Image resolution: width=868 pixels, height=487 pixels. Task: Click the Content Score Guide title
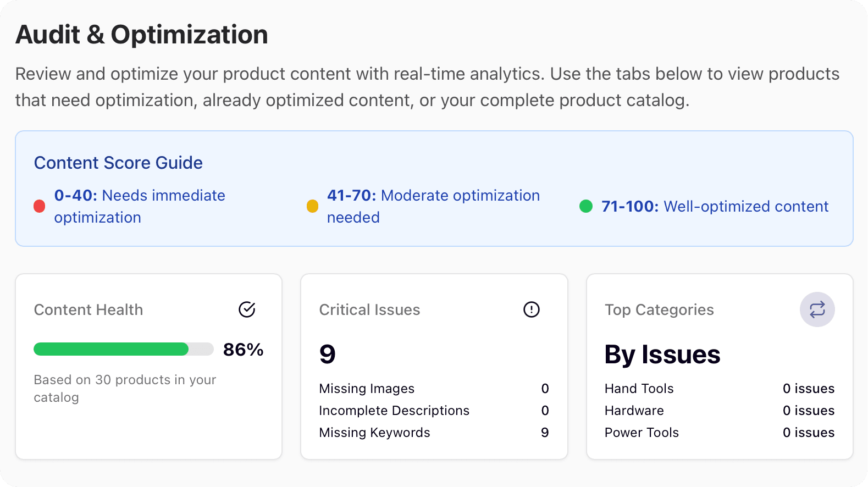tap(118, 163)
